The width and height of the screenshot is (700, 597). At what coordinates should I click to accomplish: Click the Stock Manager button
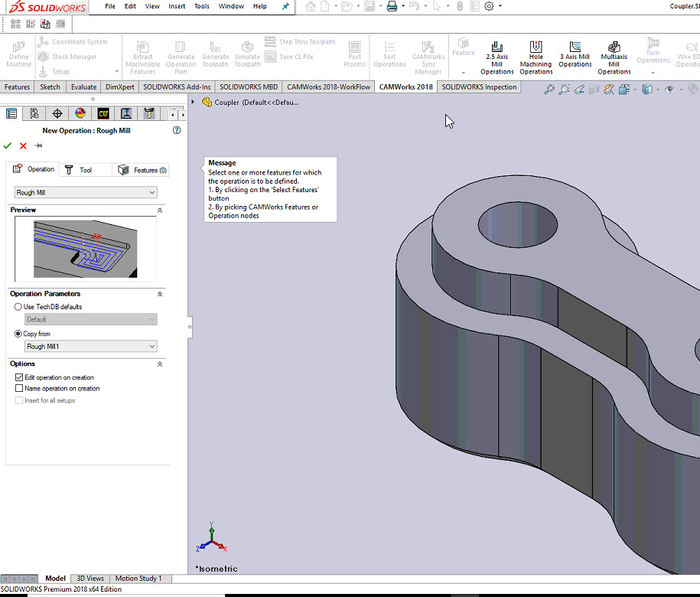67,57
